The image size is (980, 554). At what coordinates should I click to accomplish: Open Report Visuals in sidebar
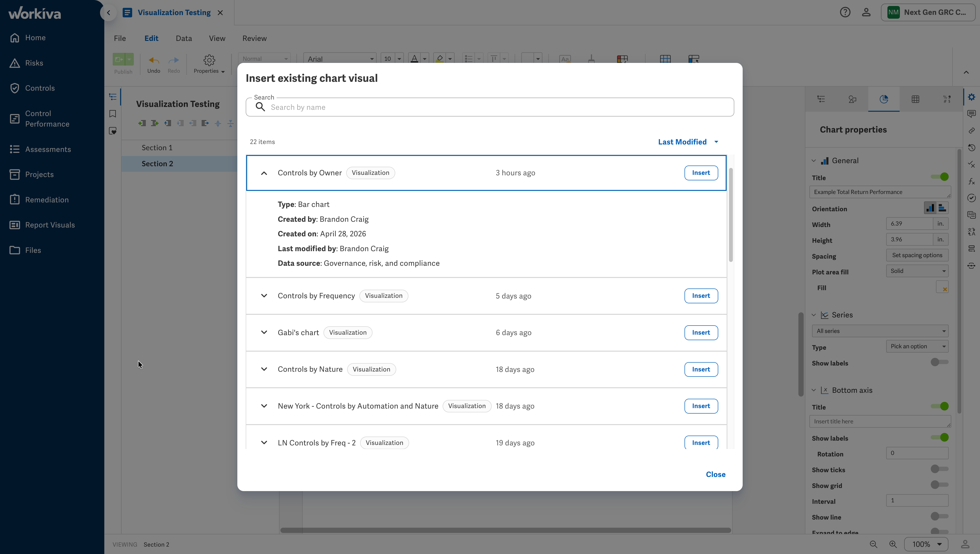pos(50,225)
